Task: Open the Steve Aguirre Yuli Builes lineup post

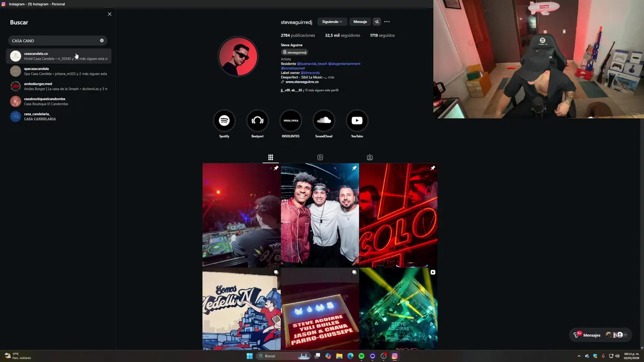Action: click(x=320, y=309)
